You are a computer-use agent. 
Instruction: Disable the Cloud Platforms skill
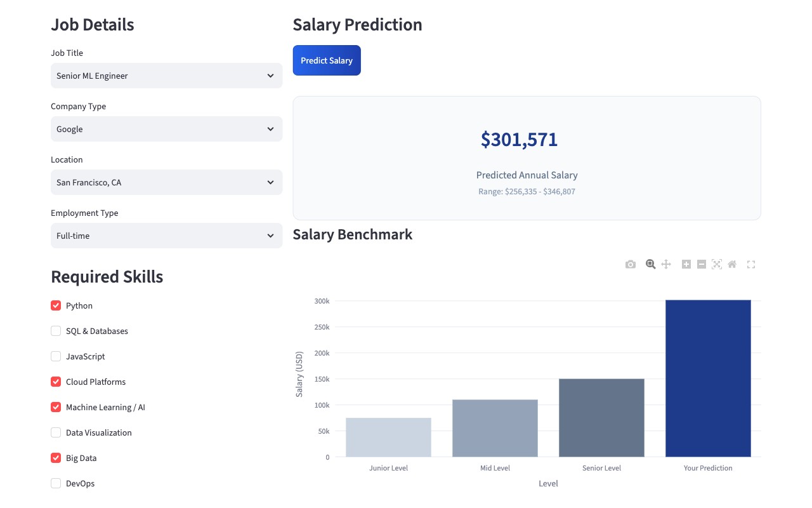(56, 382)
